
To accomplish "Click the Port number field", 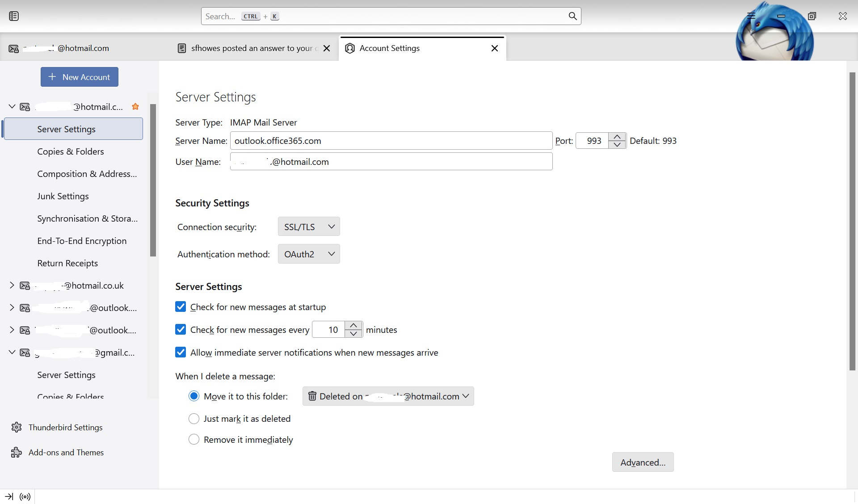I will (593, 140).
